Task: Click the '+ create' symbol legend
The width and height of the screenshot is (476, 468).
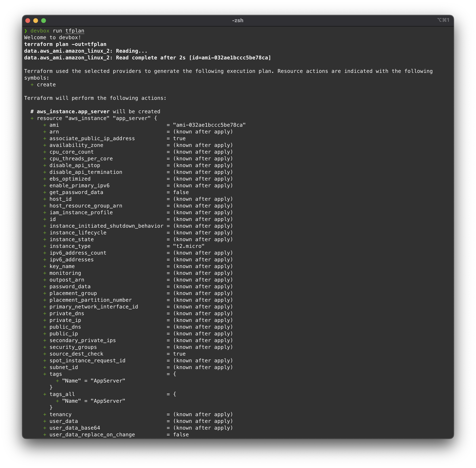Action: 43,85
